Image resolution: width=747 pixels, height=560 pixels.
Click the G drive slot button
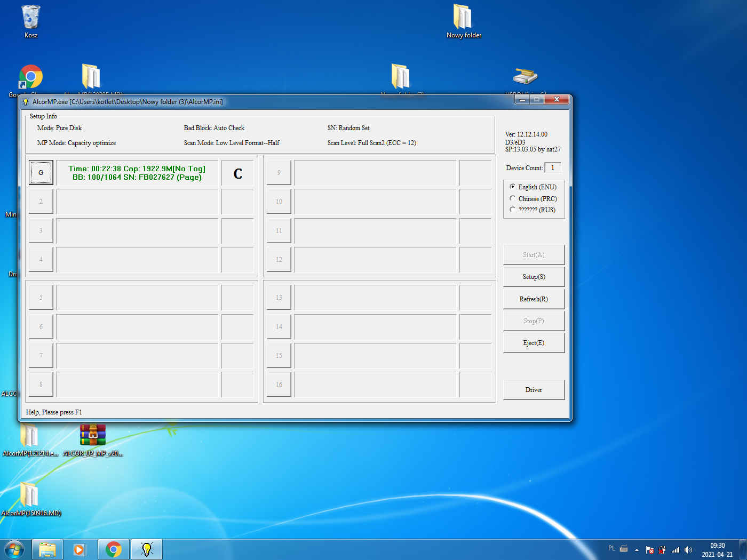click(x=41, y=173)
